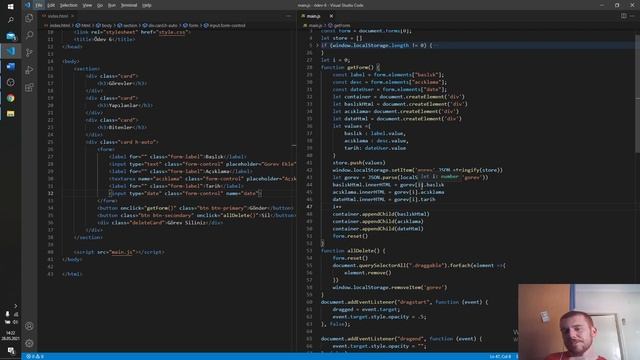Screen dimensions: 640x360
Task: Click the 'function allDelete()' line in main.js
Action: click(x=353, y=251)
